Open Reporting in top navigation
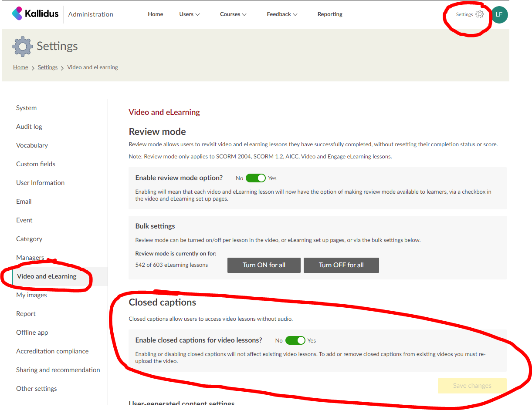Viewport: 532px width, 410px height. (330, 14)
